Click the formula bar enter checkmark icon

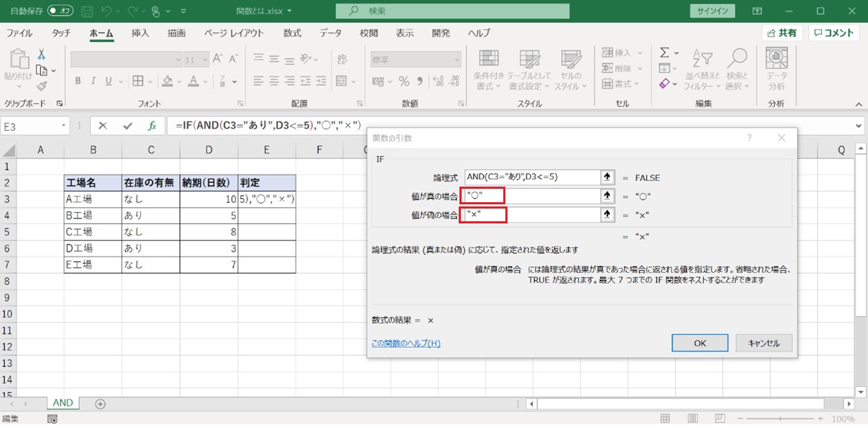127,126
